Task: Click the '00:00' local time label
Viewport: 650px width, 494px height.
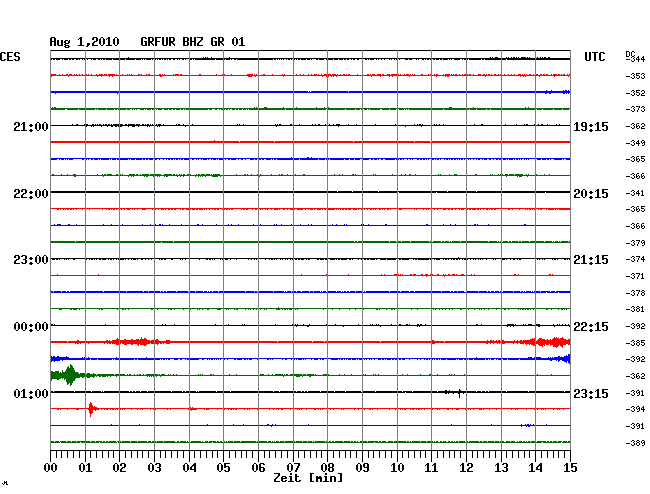Action: tap(31, 327)
